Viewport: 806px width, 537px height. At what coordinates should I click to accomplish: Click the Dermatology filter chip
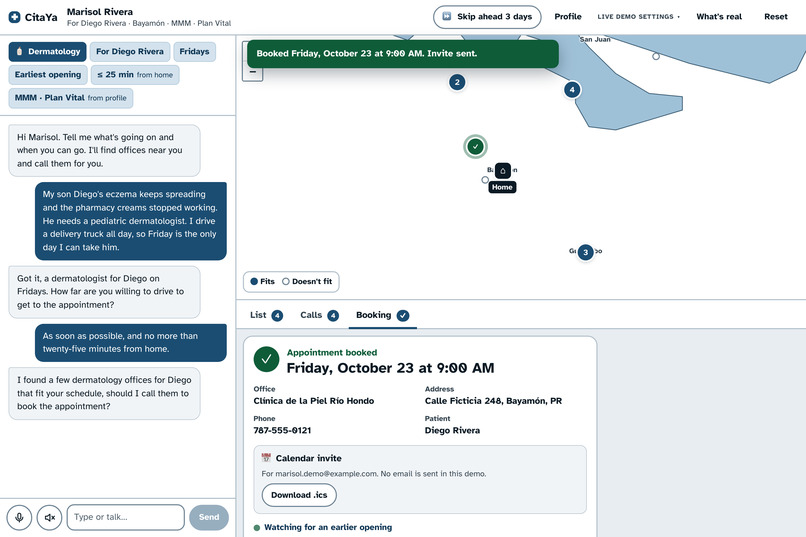[x=48, y=51]
